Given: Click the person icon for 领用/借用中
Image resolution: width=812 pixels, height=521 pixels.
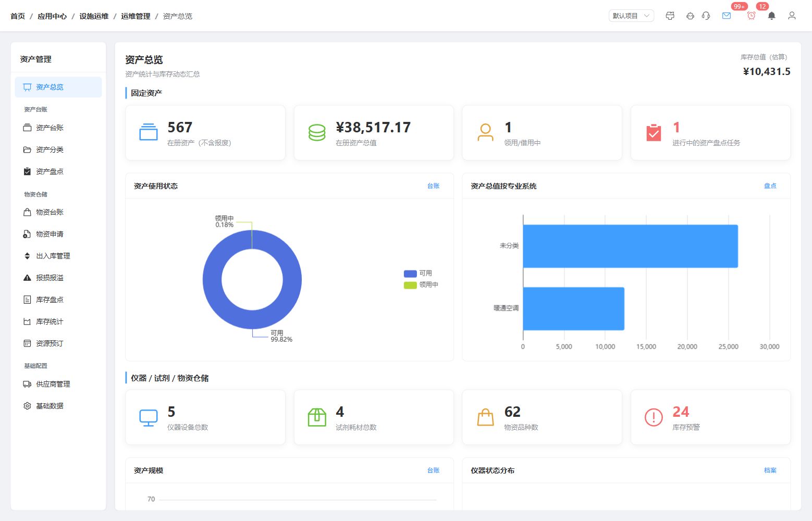Looking at the screenshot, I should (485, 132).
